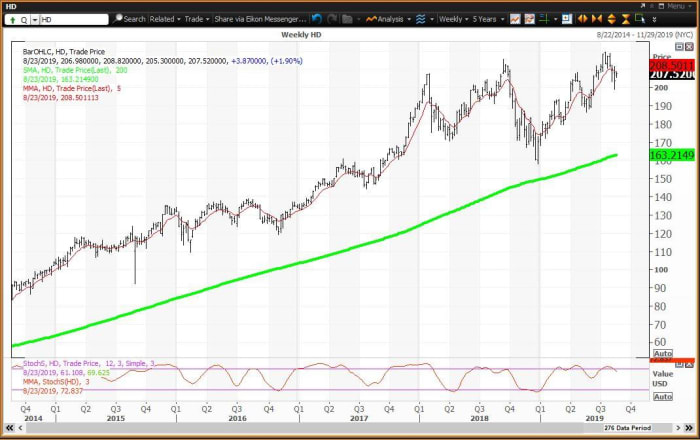This screenshot has height=440, width=700.
Task: Open the Trade menu
Action: (194, 19)
